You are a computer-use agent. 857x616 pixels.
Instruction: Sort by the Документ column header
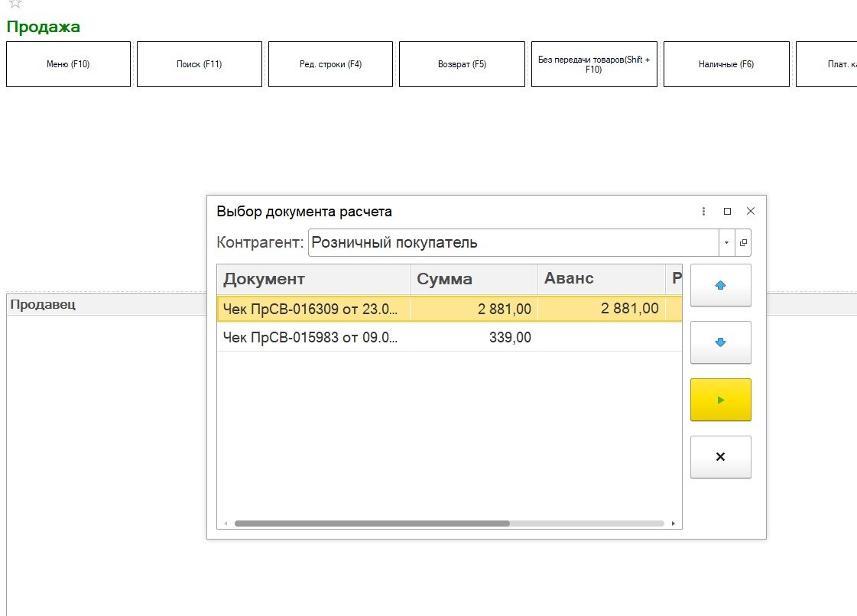click(x=313, y=279)
